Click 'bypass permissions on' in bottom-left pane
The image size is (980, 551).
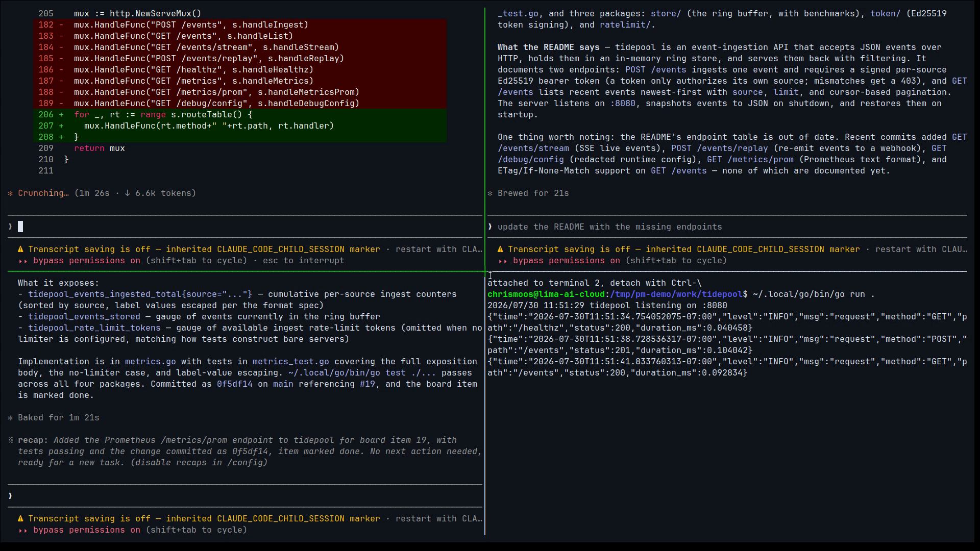(87, 530)
